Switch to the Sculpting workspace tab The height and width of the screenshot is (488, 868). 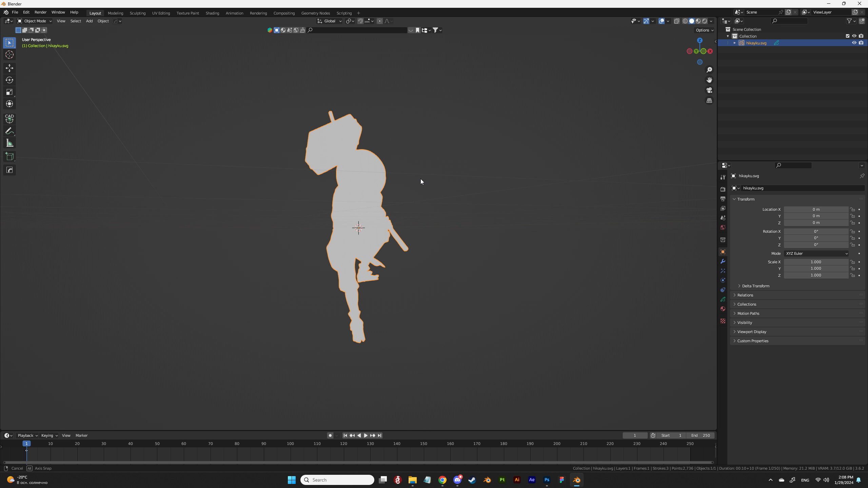pos(137,13)
